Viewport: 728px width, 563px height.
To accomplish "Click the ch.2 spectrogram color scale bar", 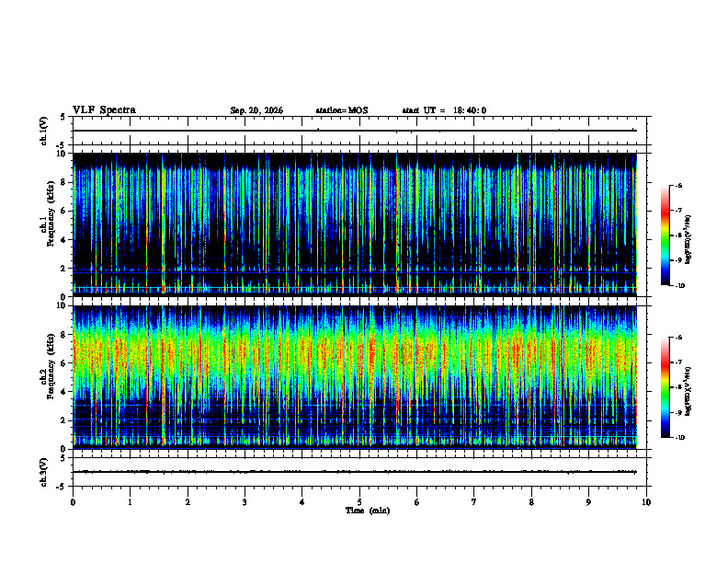I will (x=665, y=387).
